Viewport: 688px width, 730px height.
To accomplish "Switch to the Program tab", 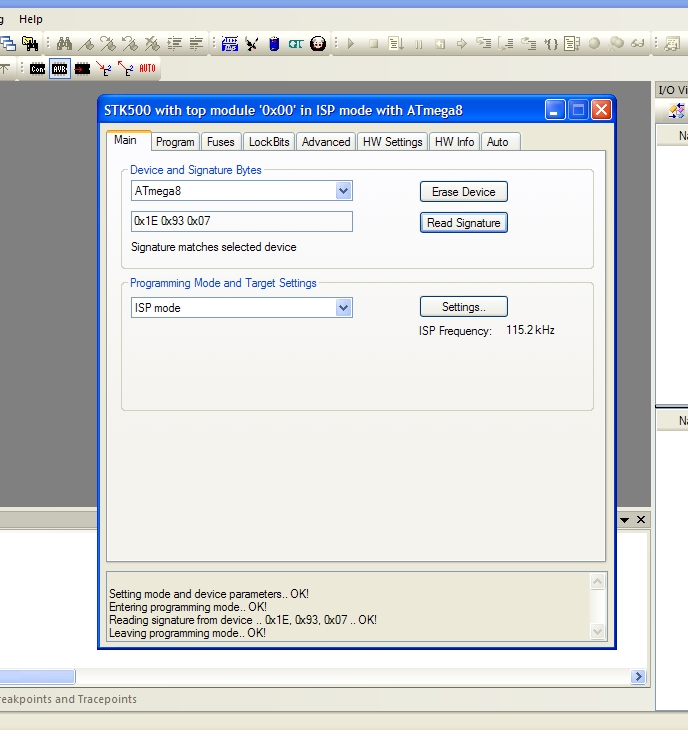I will (175, 142).
